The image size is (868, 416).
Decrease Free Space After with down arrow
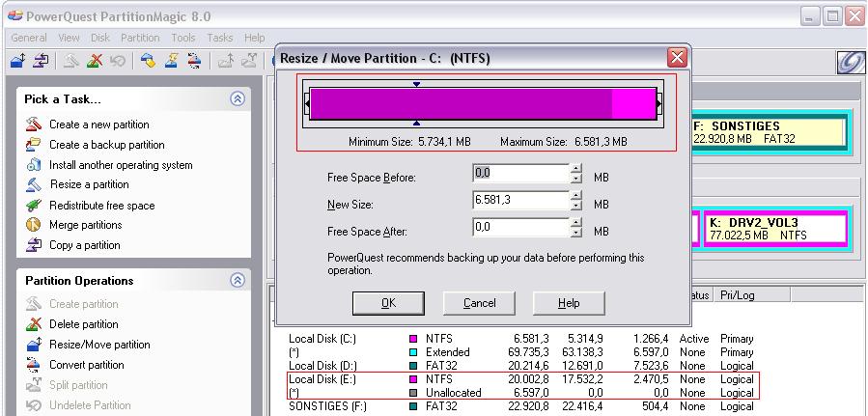point(576,232)
